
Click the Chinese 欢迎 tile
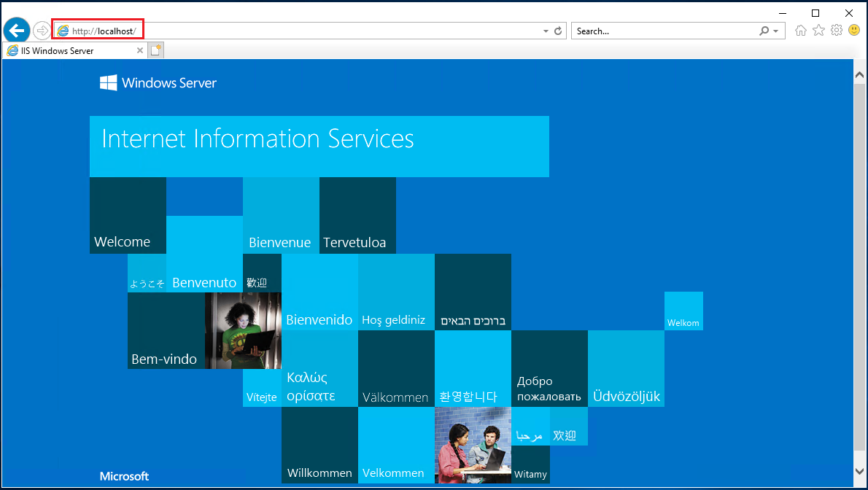[568, 427]
